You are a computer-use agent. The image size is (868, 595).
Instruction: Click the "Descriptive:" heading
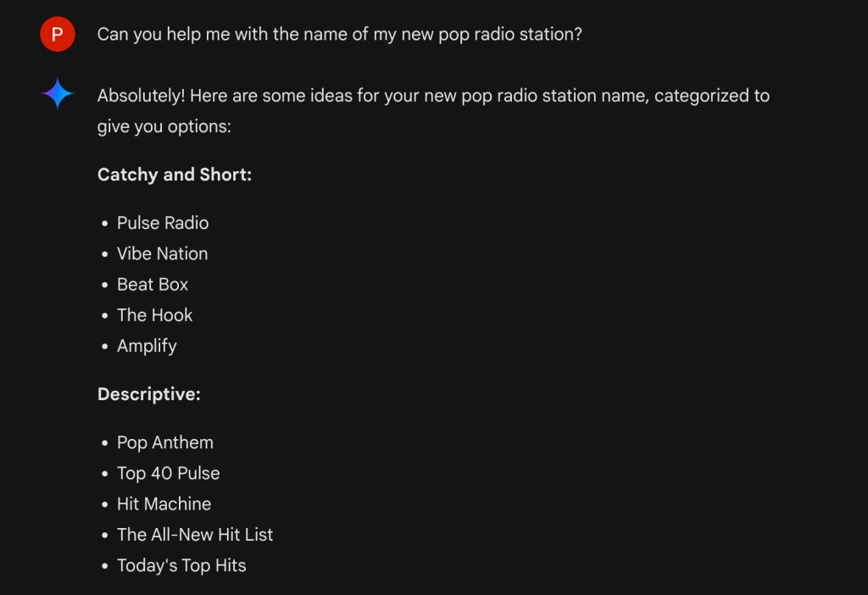[x=149, y=394]
